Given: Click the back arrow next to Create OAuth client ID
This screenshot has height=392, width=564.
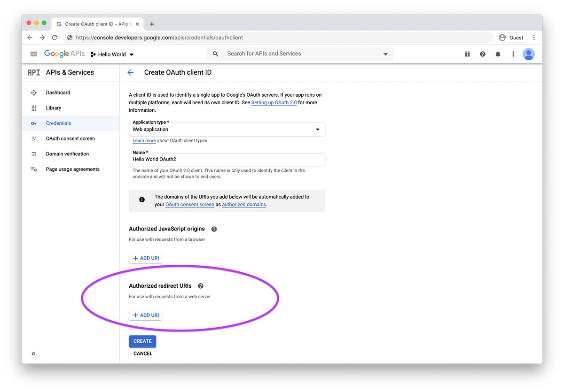Looking at the screenshot, I should click(130, 72).
